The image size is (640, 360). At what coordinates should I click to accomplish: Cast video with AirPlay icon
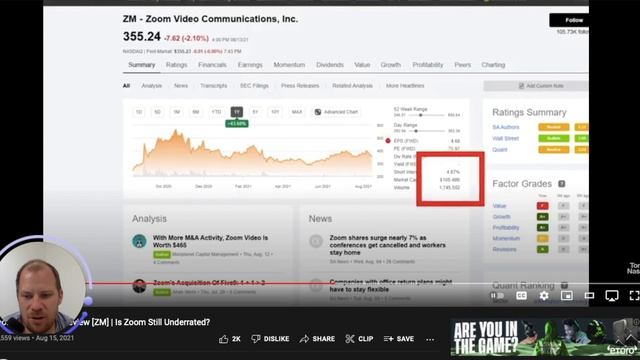[611, 296]
